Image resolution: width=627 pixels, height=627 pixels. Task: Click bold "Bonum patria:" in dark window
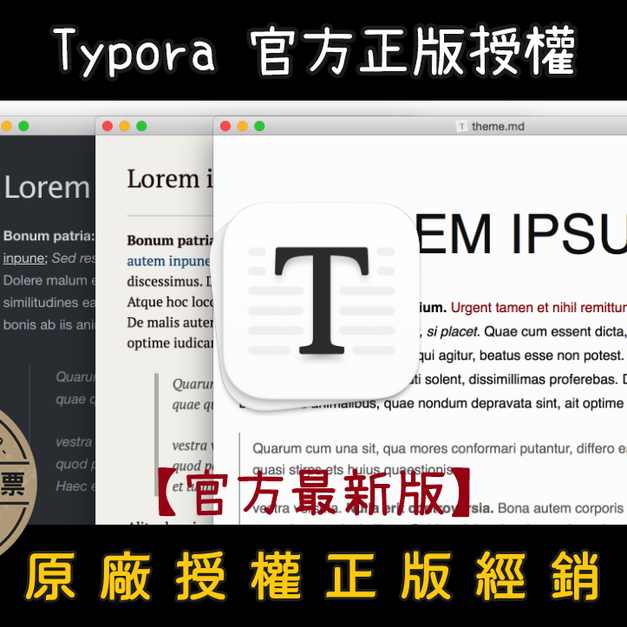pos(49,236)
